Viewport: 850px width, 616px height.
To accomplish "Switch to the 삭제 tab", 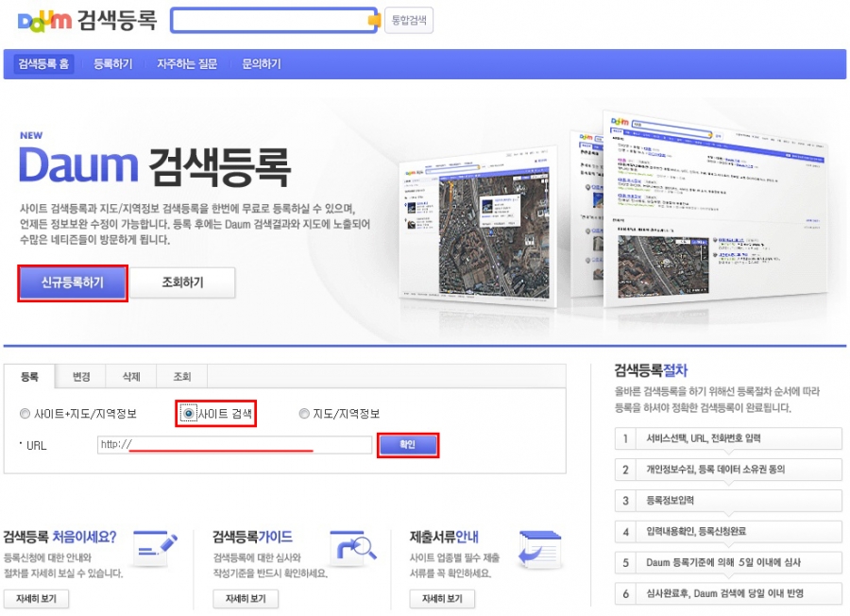I will (x=131, y=377).
